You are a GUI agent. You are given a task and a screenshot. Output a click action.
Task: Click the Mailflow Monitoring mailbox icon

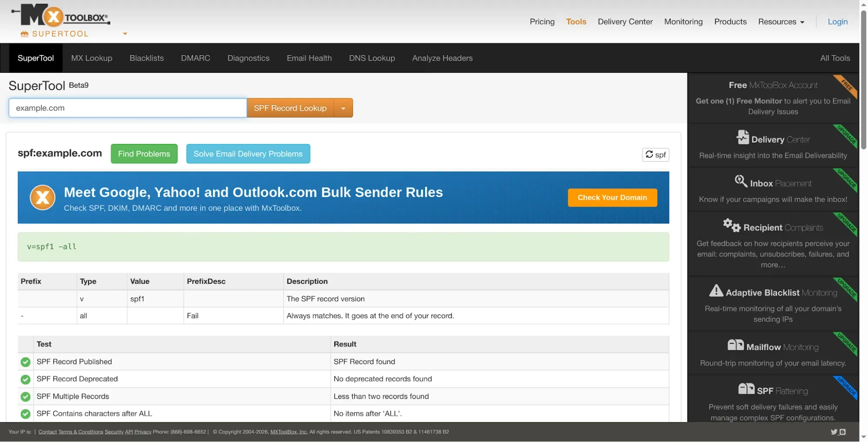(736, 345)
